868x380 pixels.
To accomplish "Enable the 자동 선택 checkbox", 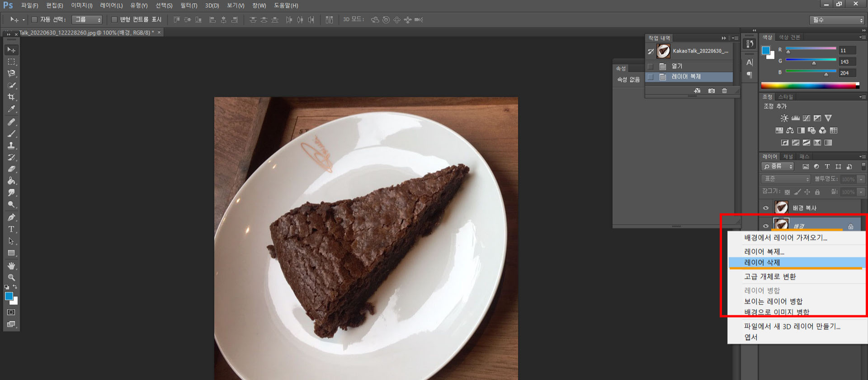I will pos(34,20).
